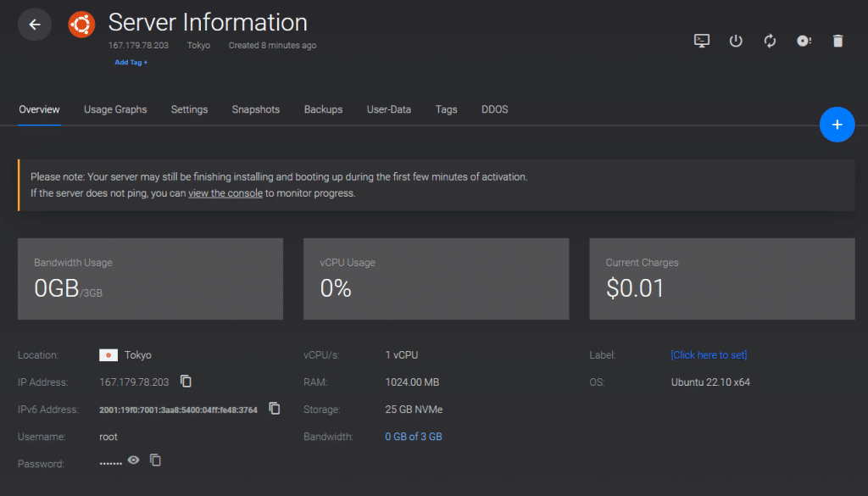868x496 pixels.
Task: Stop the server with the power icon
Action: pos(736,41)
